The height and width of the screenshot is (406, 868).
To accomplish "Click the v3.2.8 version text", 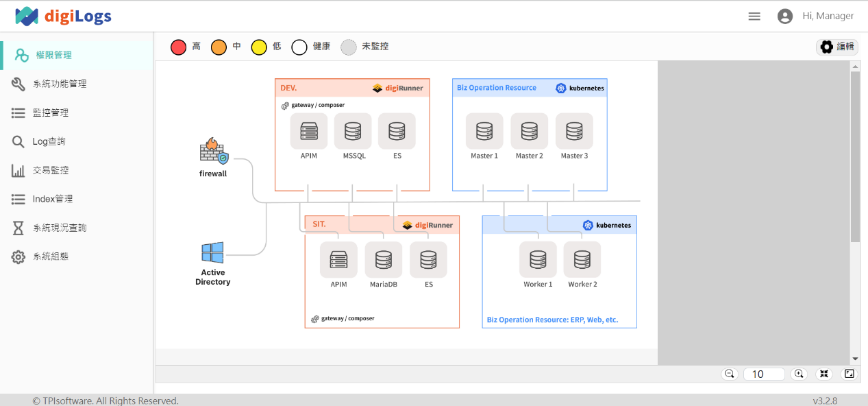I will pos(825,401).
